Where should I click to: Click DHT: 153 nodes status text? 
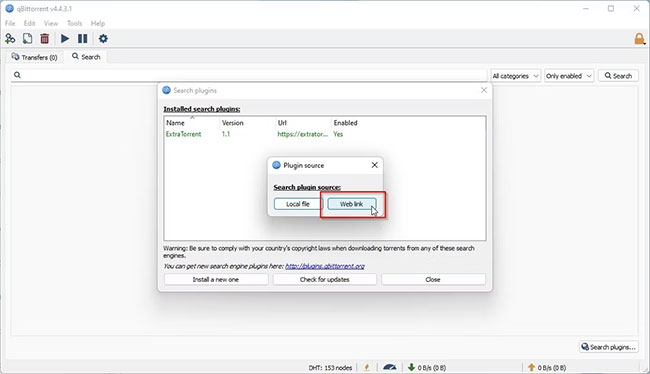(x=330, y=368)
